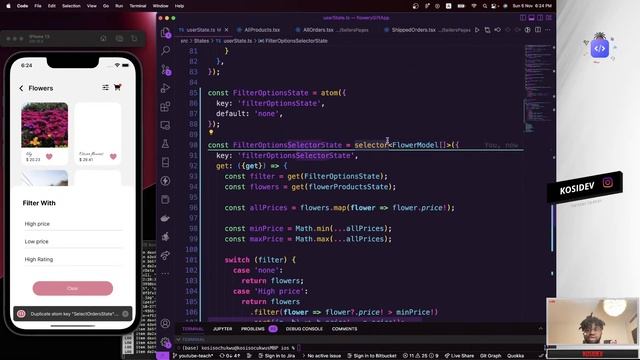The image size is (640, 360).
Task: Tap the back arrow beside Flowers in simulator
Action: 21,88
